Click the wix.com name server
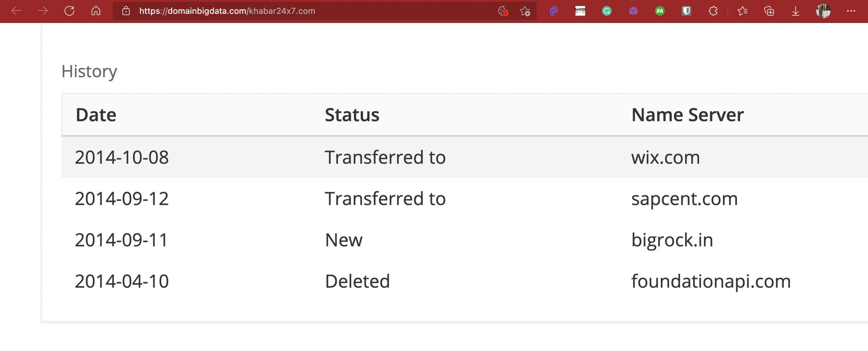The width and height of the screenshot is (868, 351). [666, 157]
